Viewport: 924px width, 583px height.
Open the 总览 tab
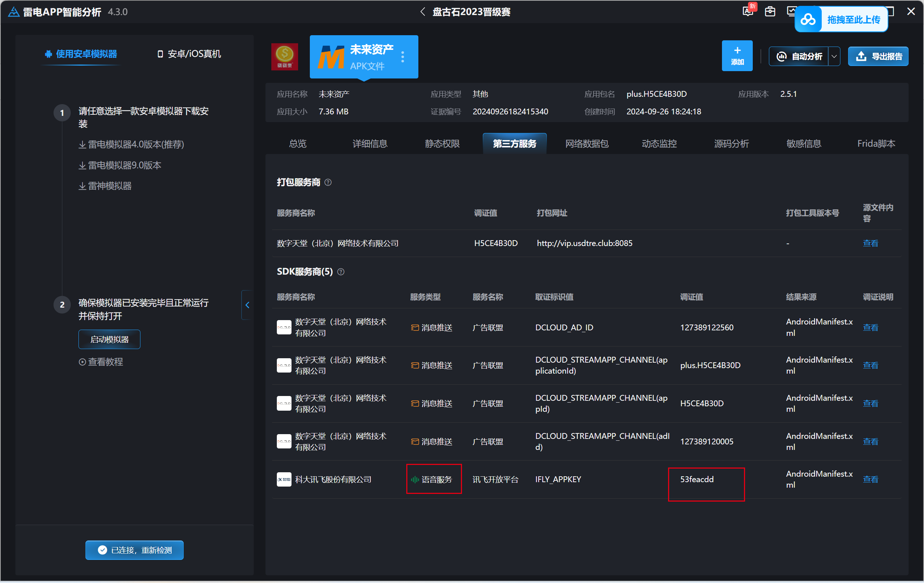[297, 143]
